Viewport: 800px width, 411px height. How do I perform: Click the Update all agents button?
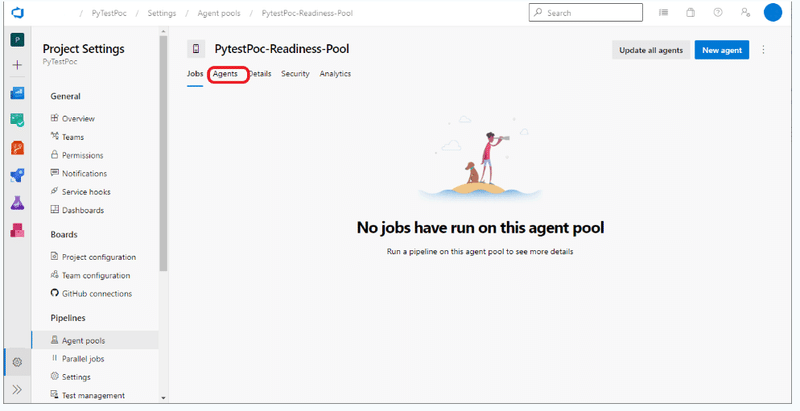651,50
